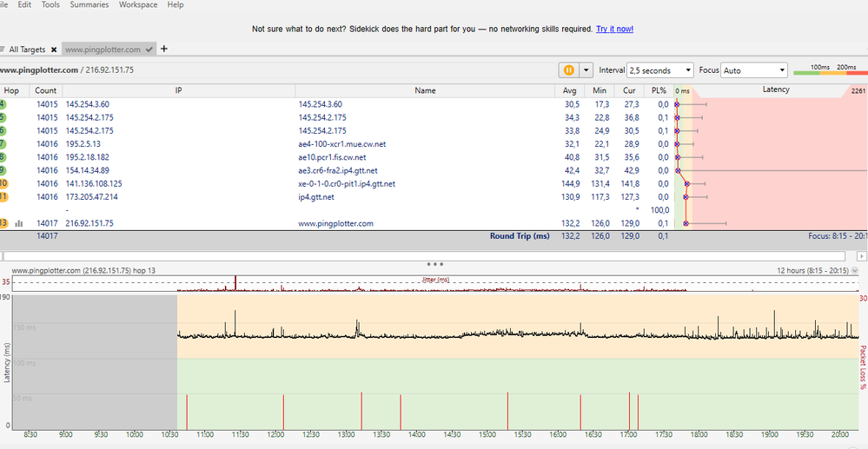
Task: Select the hop 10 orange circle
Action: 3,184
